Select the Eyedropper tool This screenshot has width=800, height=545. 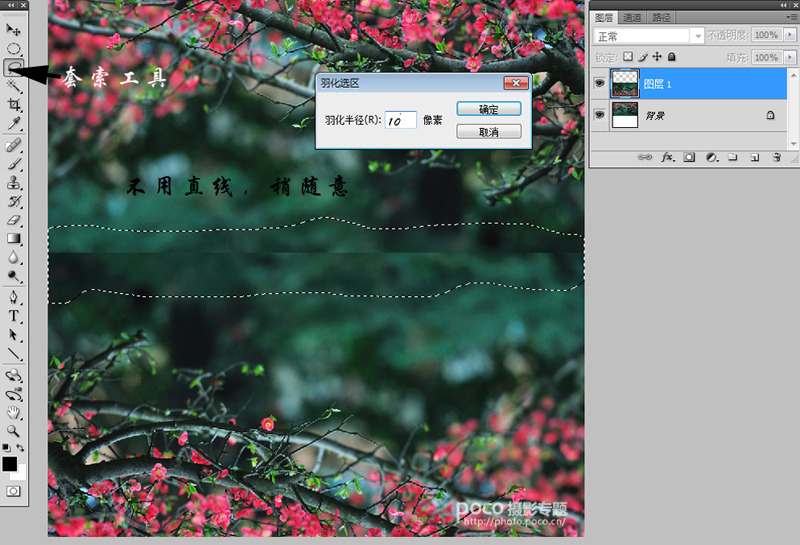click(x=13, y=123)
